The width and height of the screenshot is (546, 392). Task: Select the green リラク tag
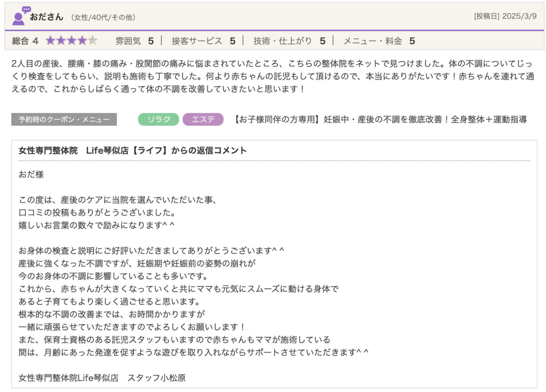click(x=159, y=120)
